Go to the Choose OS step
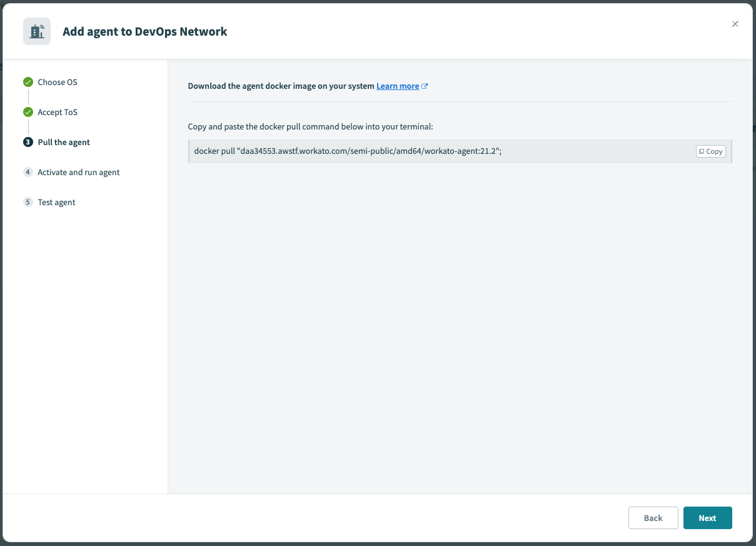Screen dimensions: 756x546 point(58,82)
